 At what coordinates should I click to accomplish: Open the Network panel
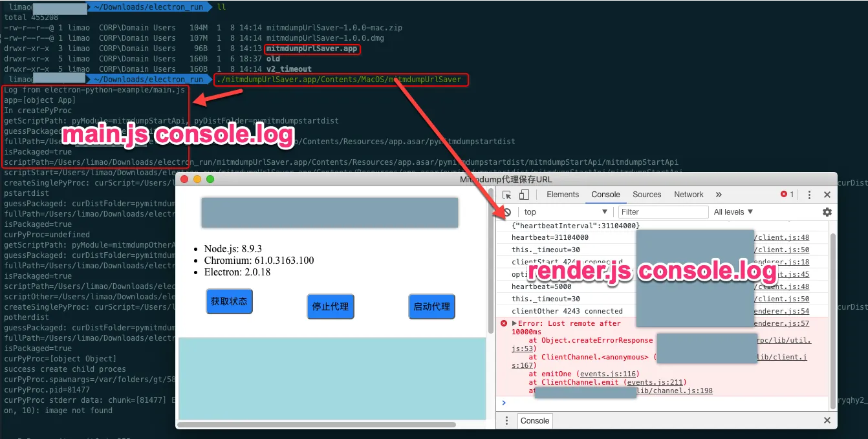click(688, 194)
